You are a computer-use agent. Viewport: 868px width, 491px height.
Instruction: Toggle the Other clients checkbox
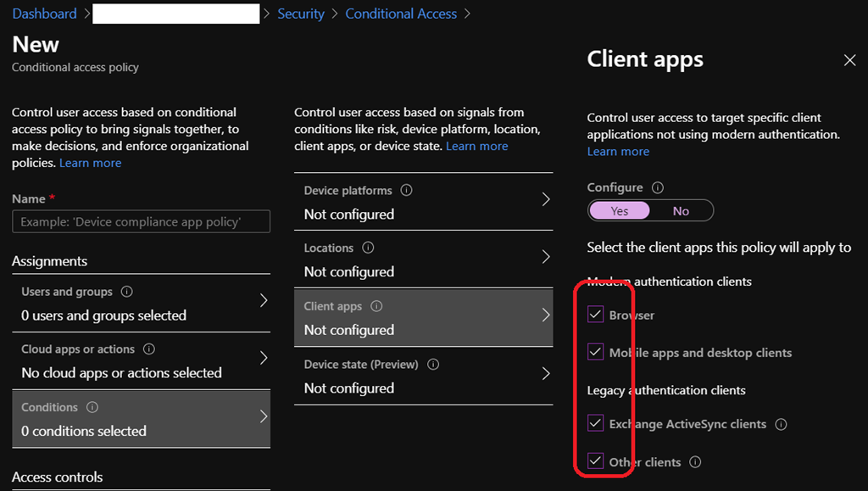pyautogui.click(x=596, y=462)
